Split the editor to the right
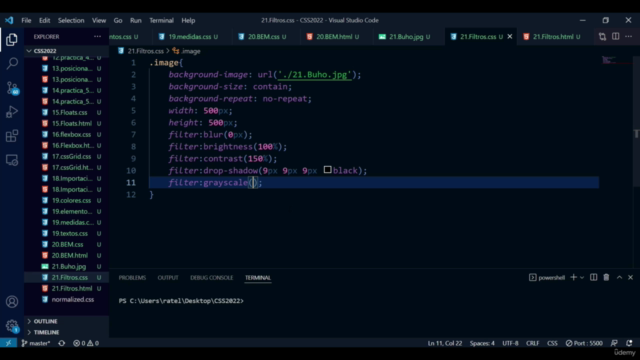This screenshot has width=640, height=360. tap(616, 37)
